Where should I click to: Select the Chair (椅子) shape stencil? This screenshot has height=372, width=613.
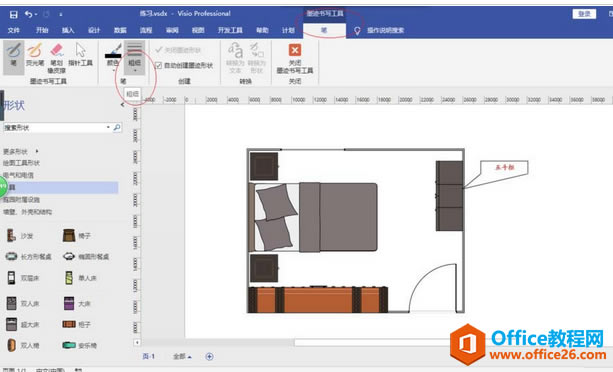click(77, 236)
